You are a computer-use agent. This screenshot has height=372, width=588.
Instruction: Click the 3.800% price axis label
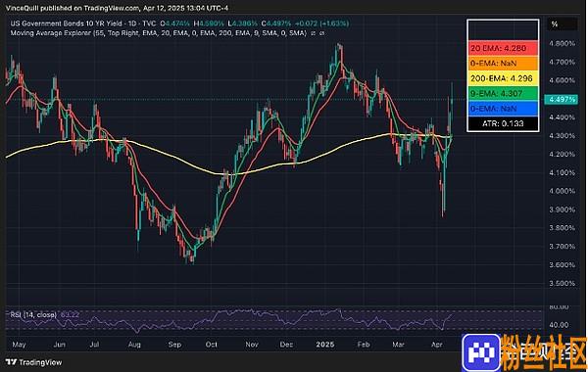click(563, 228)
